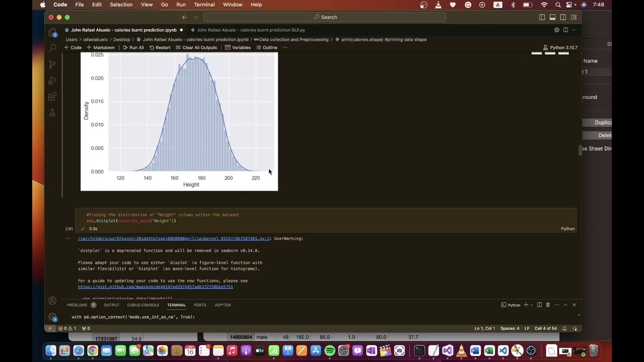Click the Height distribution plot output
Viewport: 644px width, 362px height.
179,122
